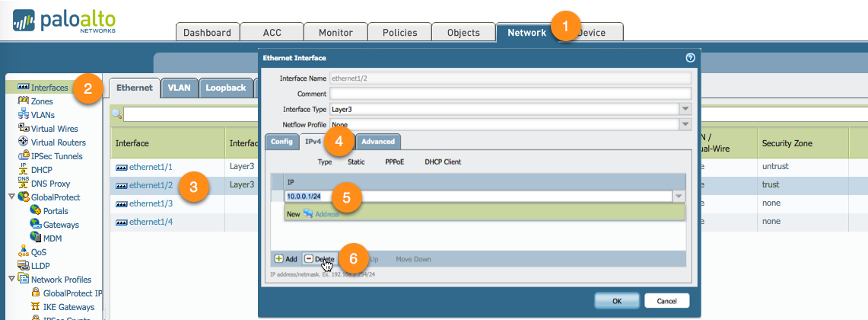The image size is (868, 320).
Task: Select the DHCP sidebar icon
Action: [x=24, y=170]
